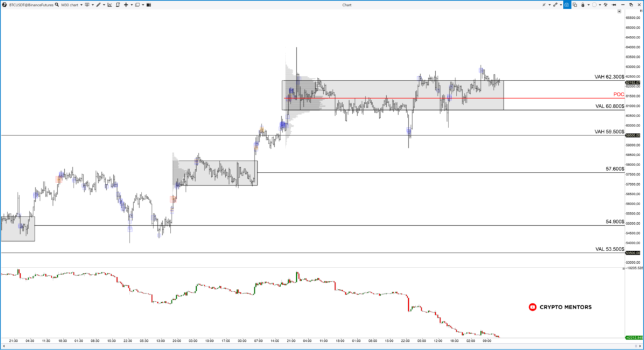Open the chart settings tools icon
644x350 pixels.
604,4
